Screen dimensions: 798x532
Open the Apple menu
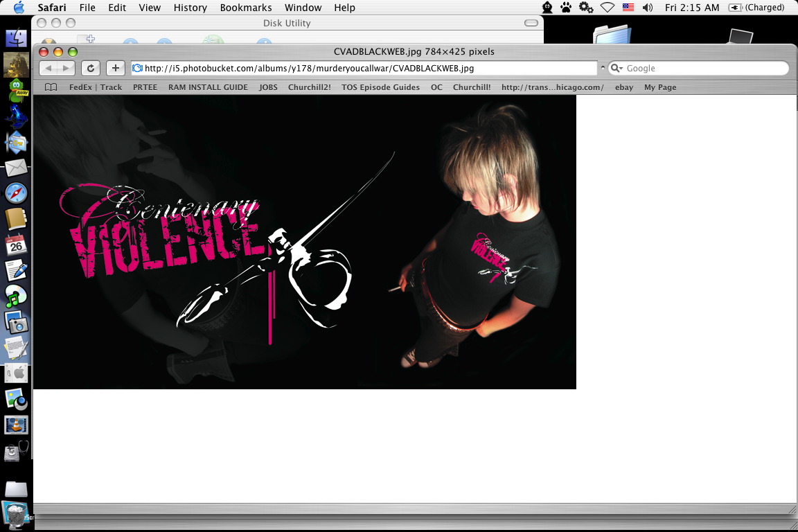coord(19,7)
